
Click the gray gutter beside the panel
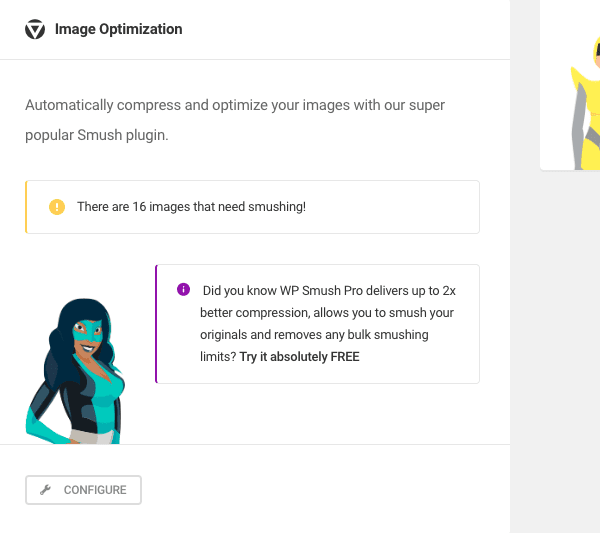coord(525,306)
